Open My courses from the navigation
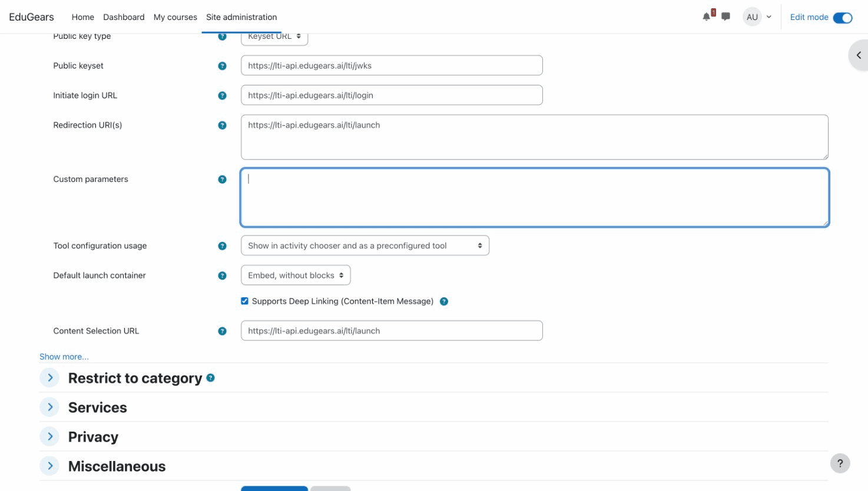 pyautogui.click(x=175, y=17)
